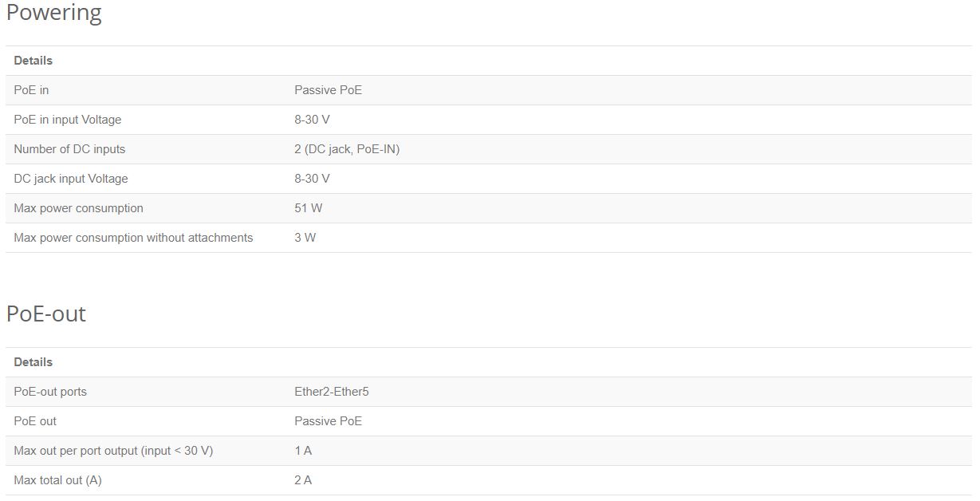Image resolution: width=980 pixels, height=501 pixels.
Task: Select the 'PoE-out ports' label
Action: pos(50,392)
